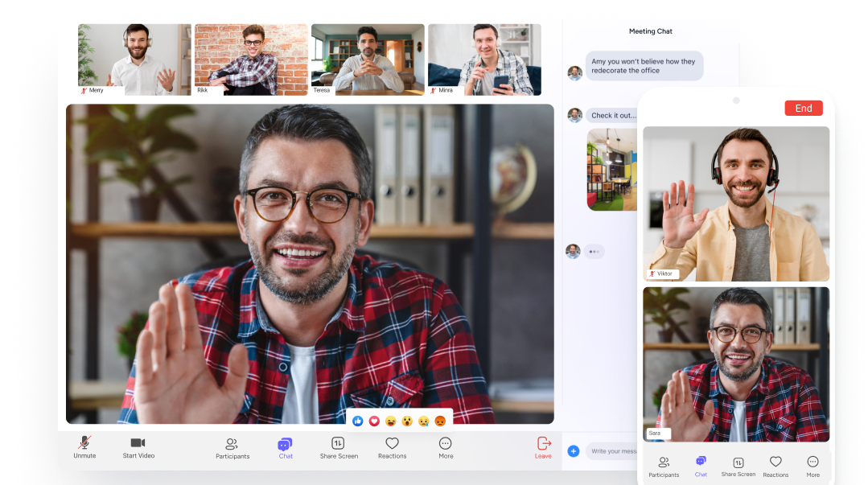Send the red heart reaction emoji

[x=374, y=421]
